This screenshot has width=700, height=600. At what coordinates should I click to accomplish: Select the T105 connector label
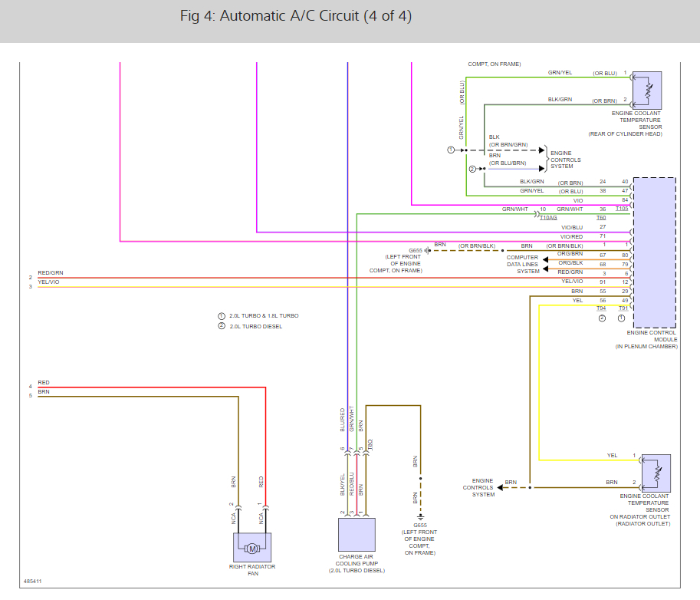[x=622, y=209]
